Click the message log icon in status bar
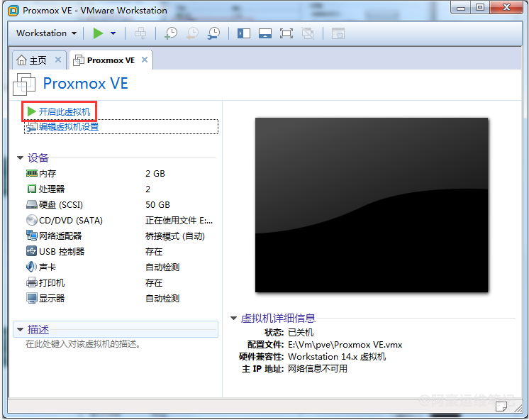 (501, 407)
